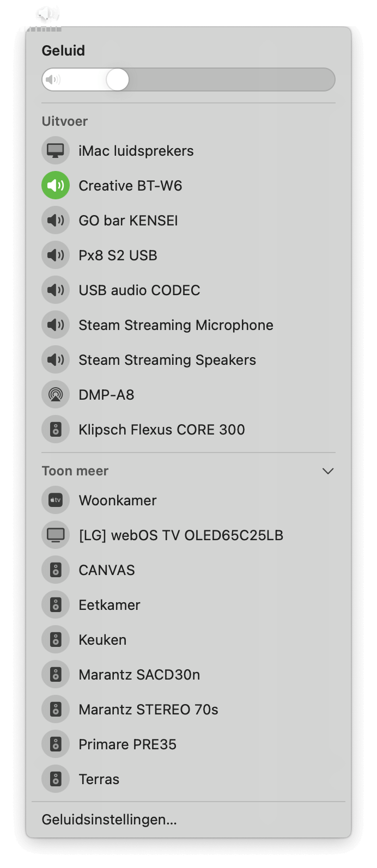Click the Klipsch Flexus CORE 300 speaker icon
This screenshot has width=377, height=868.
[x=56, y=430]
